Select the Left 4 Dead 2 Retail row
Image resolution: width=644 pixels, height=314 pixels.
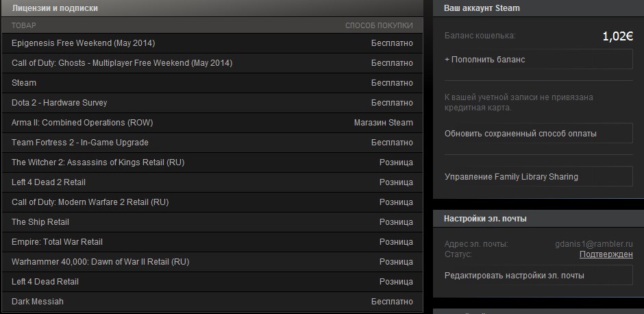(x=212, y=182)
